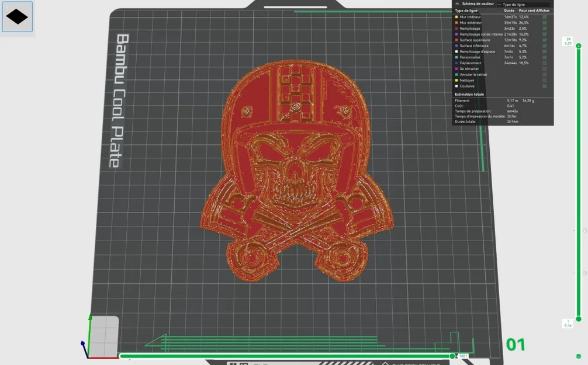Click the Estimation totale heading
The image size is (588, 365).
pyautogui.click(x=469, y=95)
